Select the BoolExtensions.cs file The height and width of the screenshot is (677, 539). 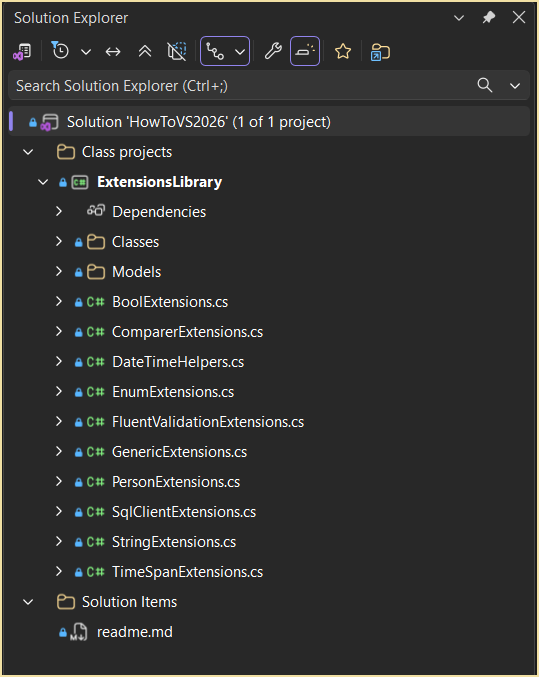click(x=170, y=302)
